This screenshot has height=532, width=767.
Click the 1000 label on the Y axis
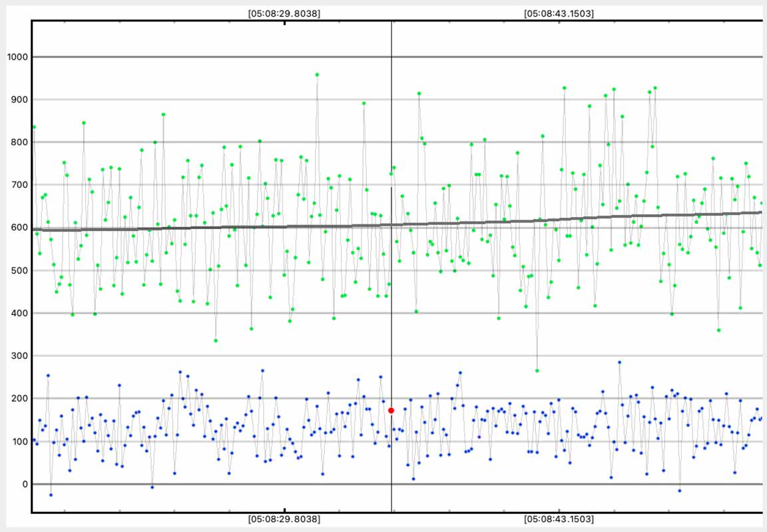(16, 57)
